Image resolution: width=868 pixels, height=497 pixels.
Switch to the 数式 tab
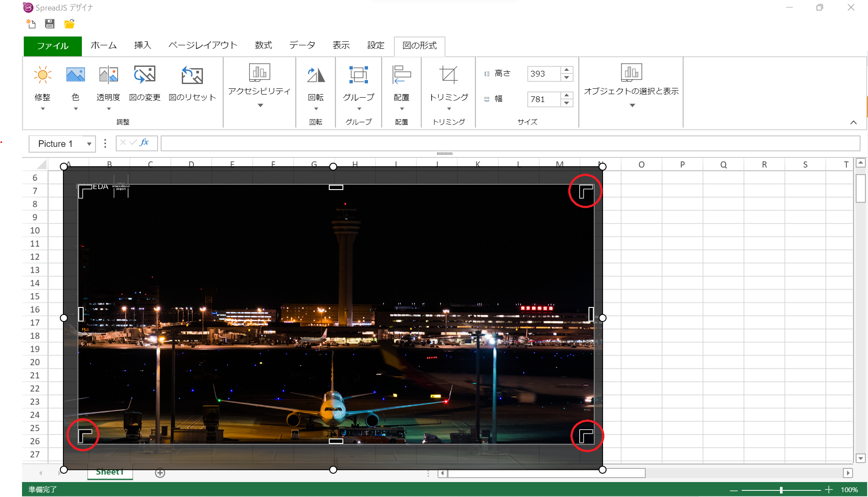263,45
